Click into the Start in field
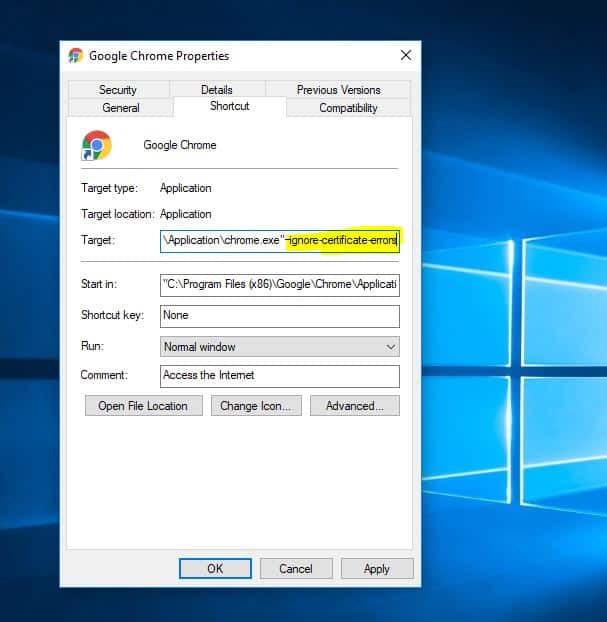 click(280, 285)
